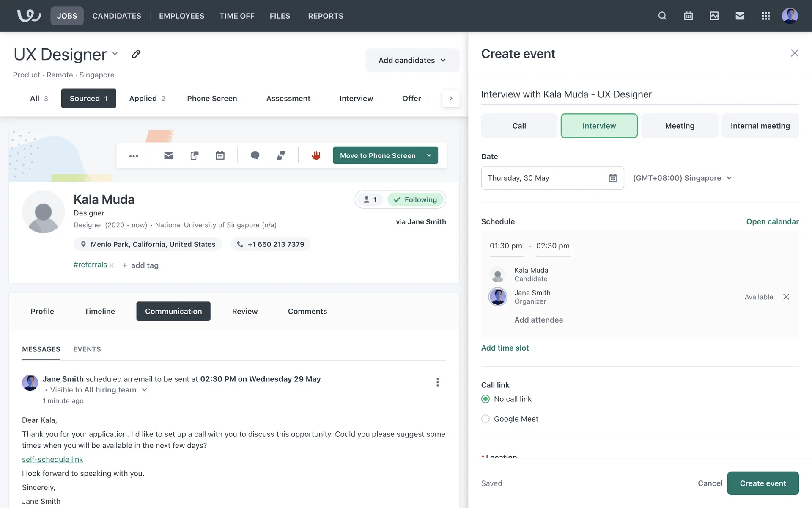
Task: Open the apps grid icon in top bar
Action: (x=765, y=16)
